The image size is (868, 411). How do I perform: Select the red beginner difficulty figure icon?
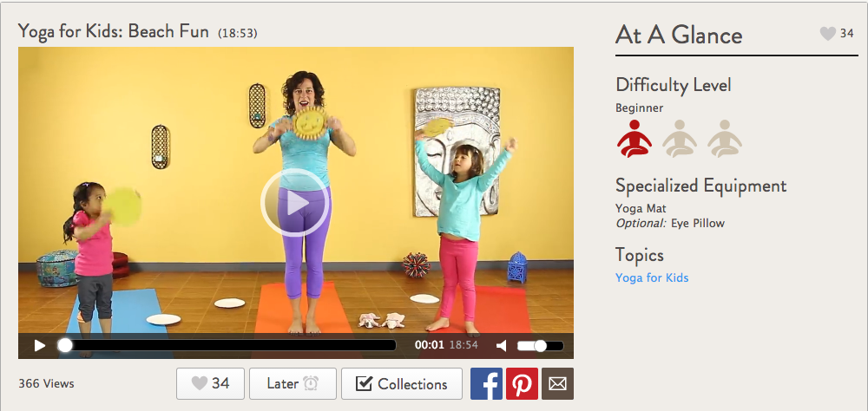[634, 138]
